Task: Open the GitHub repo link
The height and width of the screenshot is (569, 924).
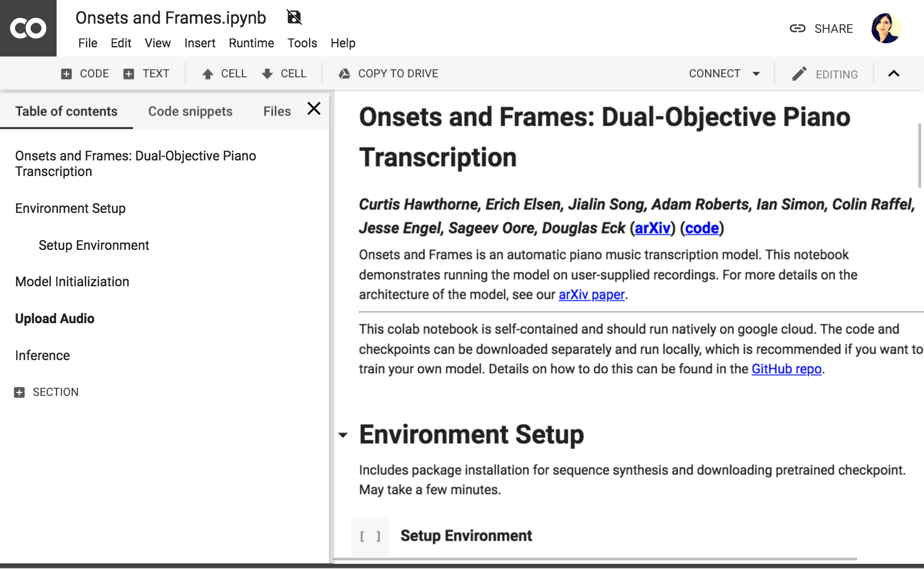Action: tap(786, 369)
